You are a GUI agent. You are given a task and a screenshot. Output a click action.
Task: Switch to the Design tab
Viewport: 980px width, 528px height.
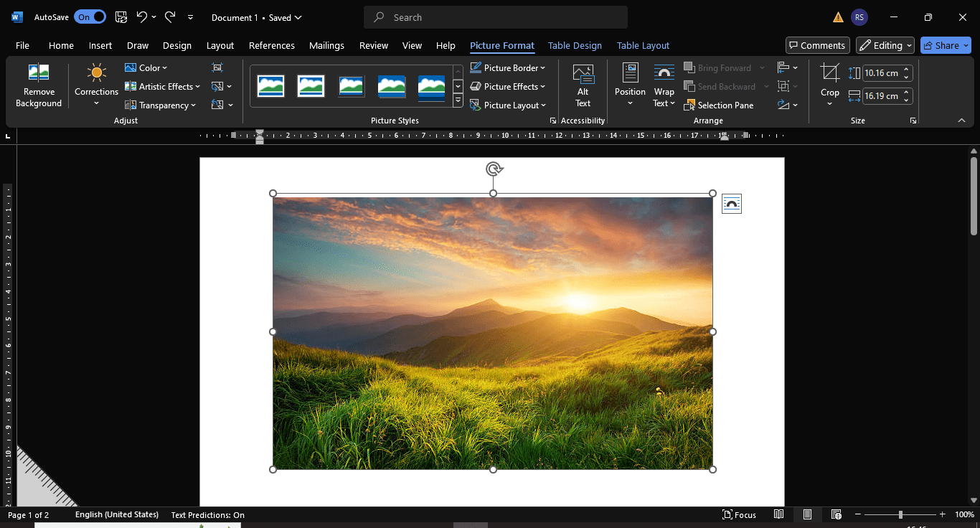tap(177, 45)
